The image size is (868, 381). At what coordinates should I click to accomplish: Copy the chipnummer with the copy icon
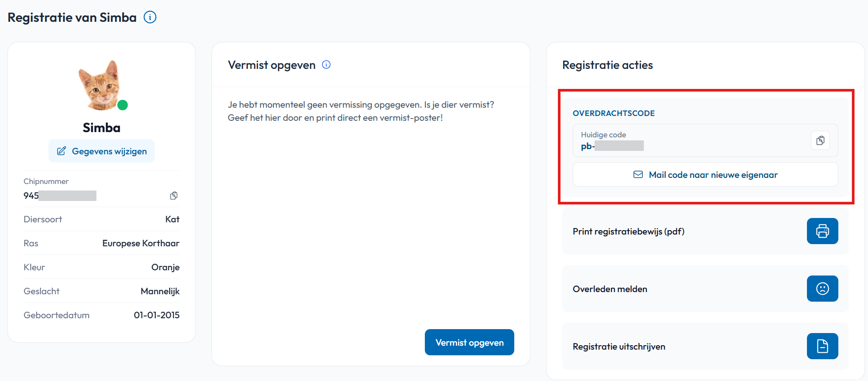[x=174, y=195]
